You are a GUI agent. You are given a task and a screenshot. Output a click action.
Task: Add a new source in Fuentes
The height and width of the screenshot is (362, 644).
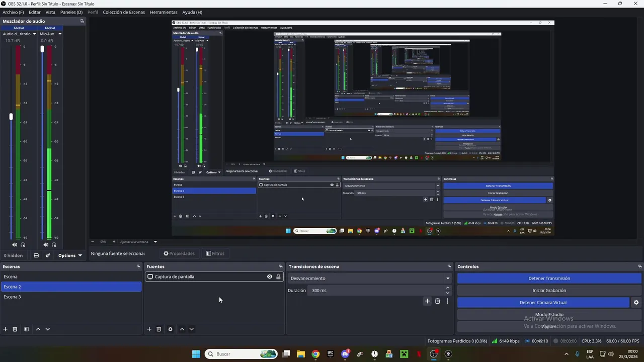(x=149, y=329)
